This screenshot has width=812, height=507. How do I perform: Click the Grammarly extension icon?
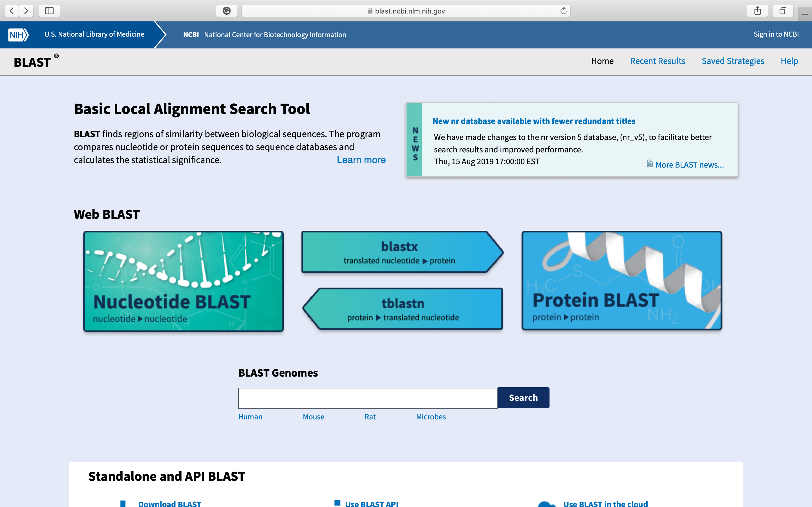(226, 11)
